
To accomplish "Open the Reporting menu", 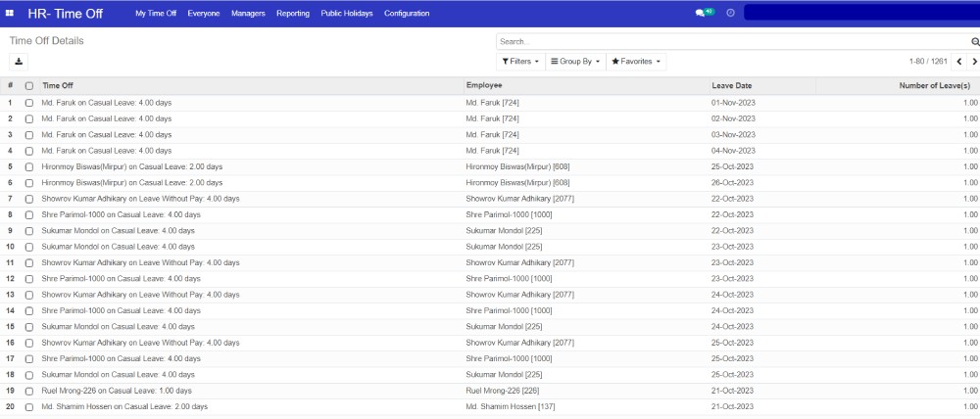I will [x=293, y=13].
